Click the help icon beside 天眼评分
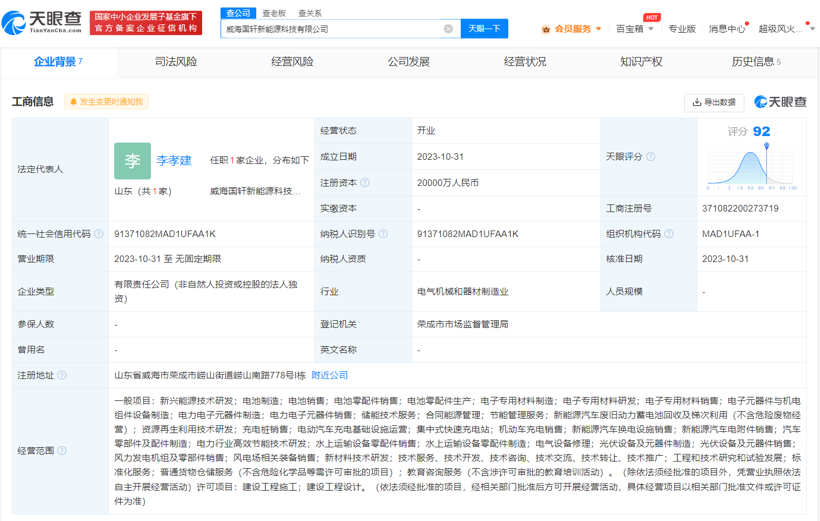This screenshot has width=820, height=521. 651,157
